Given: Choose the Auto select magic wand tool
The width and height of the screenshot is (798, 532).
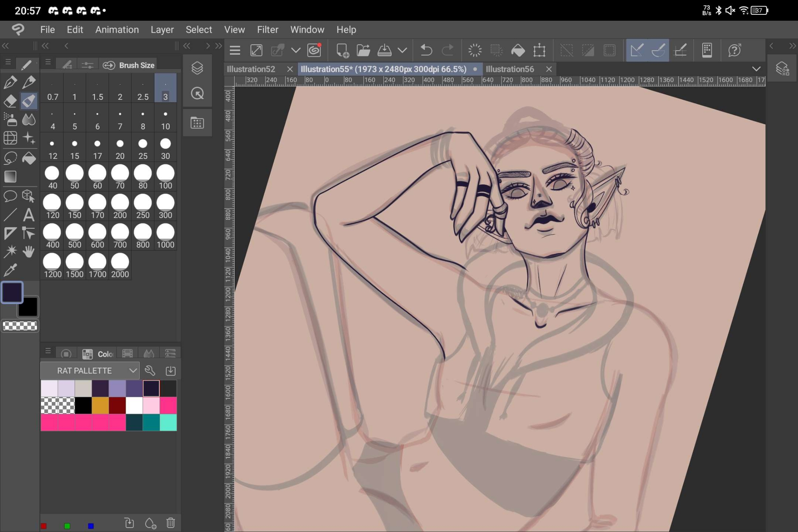Looking at the screenshot, I should pyautogui.click(x=10, y=251).
